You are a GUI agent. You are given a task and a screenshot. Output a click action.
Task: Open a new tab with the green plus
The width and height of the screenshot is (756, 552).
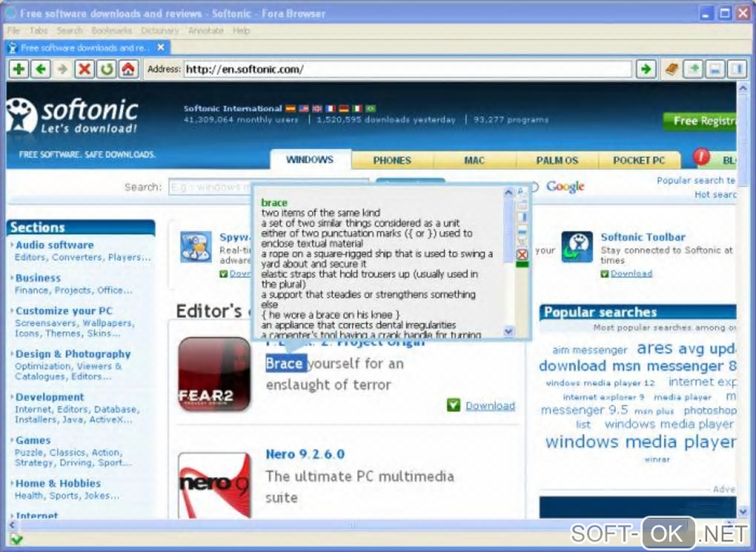point(19,70)
